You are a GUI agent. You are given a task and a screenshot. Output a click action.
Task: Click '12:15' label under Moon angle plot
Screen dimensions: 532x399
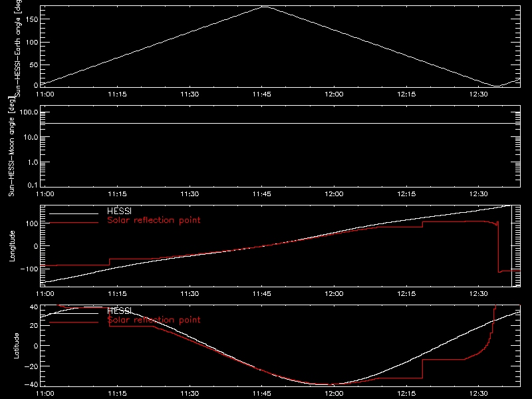tap(406, 194)
